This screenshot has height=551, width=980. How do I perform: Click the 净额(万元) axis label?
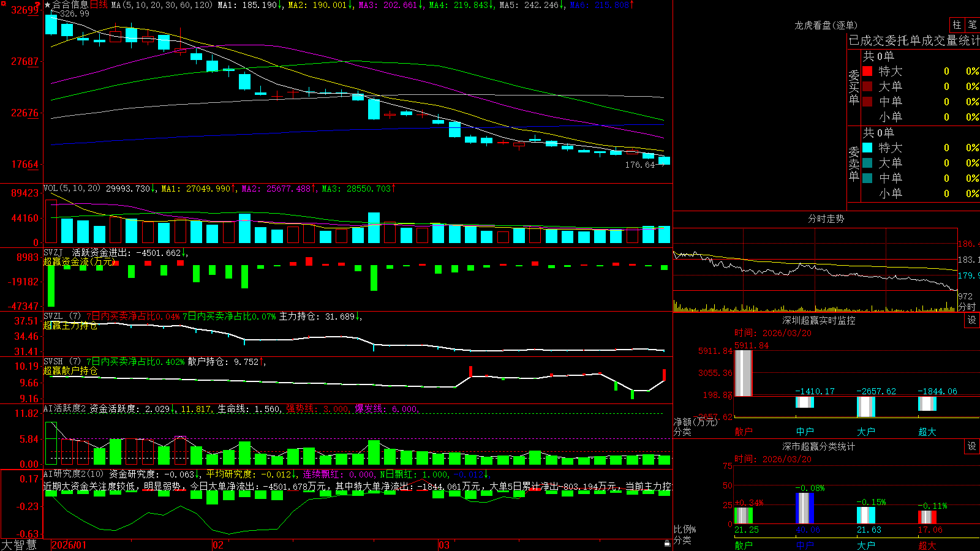(x=695, y=422)
